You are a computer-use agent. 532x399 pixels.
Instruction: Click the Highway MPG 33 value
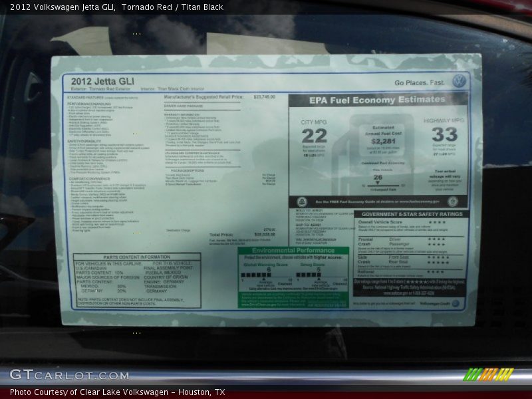(444, 135)
